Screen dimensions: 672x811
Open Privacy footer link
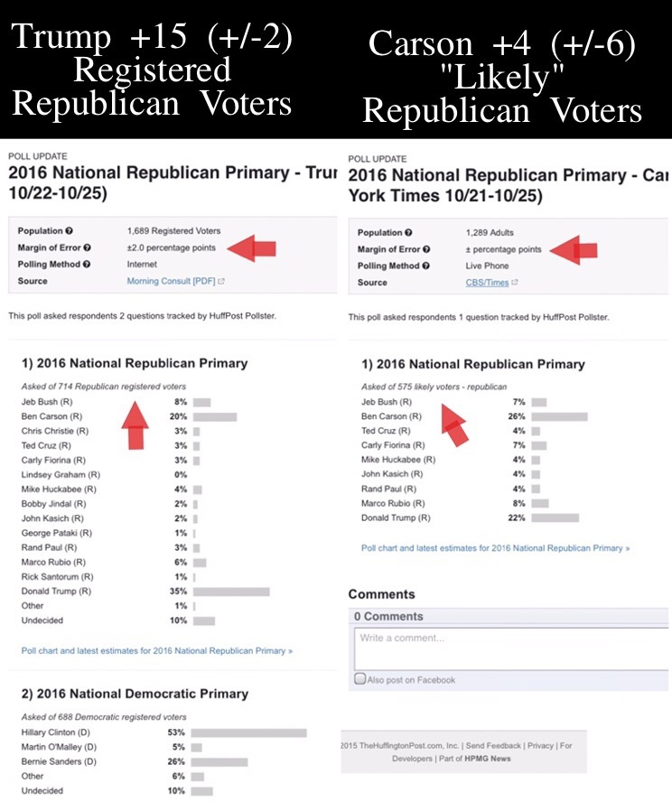(x=540, y=746)
